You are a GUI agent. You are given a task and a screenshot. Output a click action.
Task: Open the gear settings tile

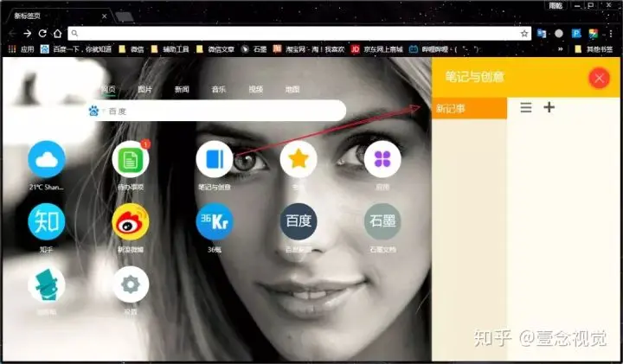131,284
